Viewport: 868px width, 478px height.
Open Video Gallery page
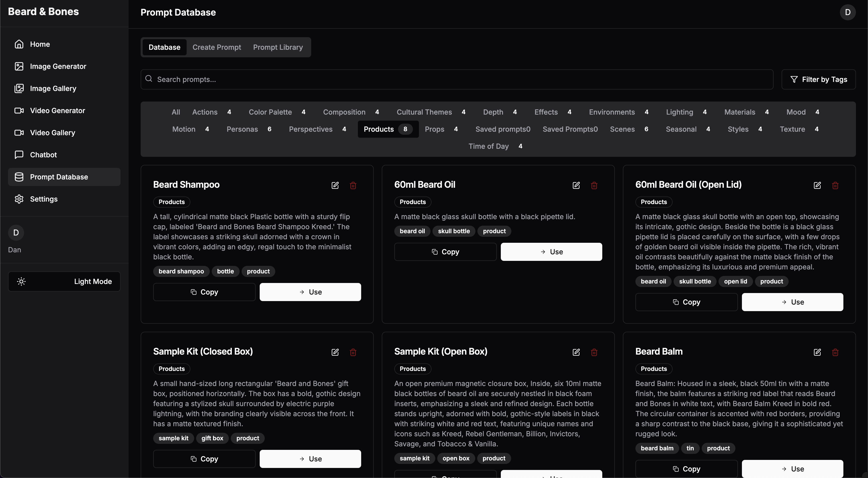64,133
